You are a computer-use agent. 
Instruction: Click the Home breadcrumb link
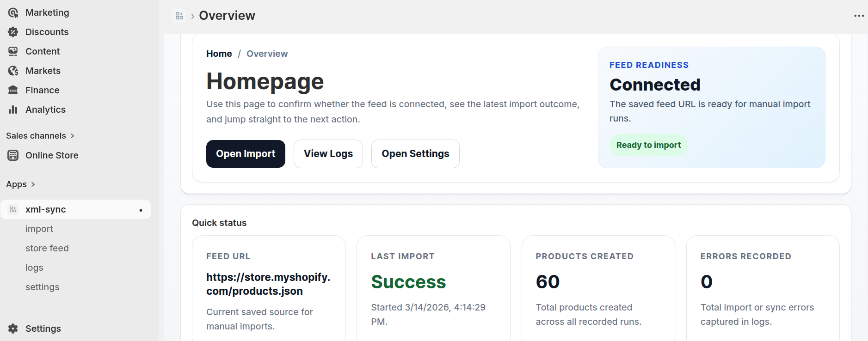[x=219, y=54]
